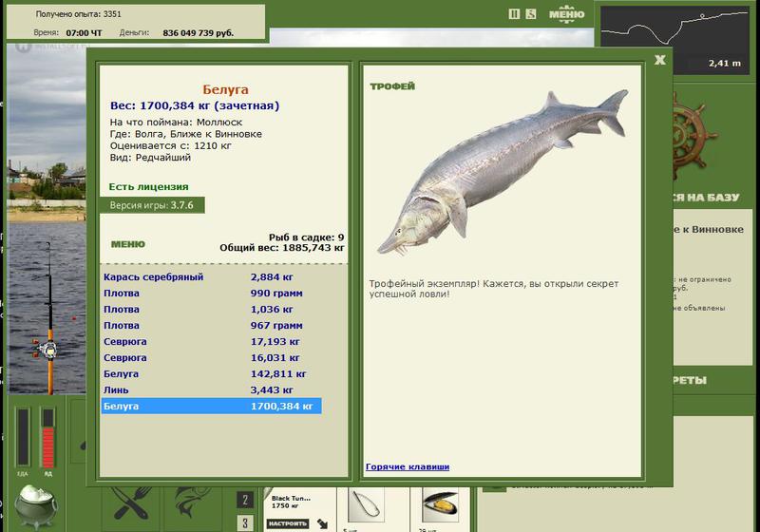Image resolution: width=760 pixels, height=532 pixels.
Task: Switch to rod slot 3
Action: coord(245,523)
